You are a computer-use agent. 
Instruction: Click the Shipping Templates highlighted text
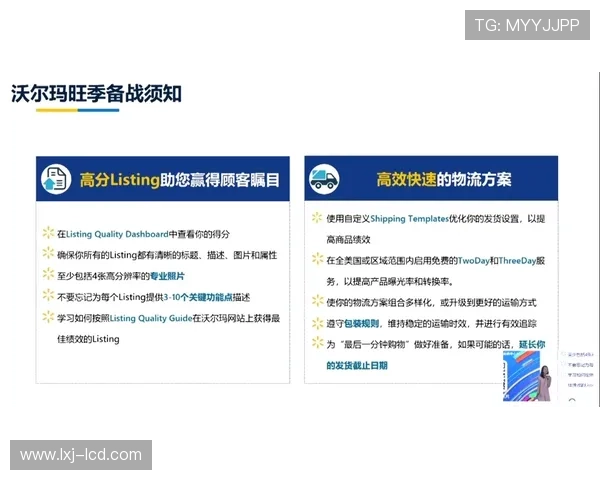[409, 219]
